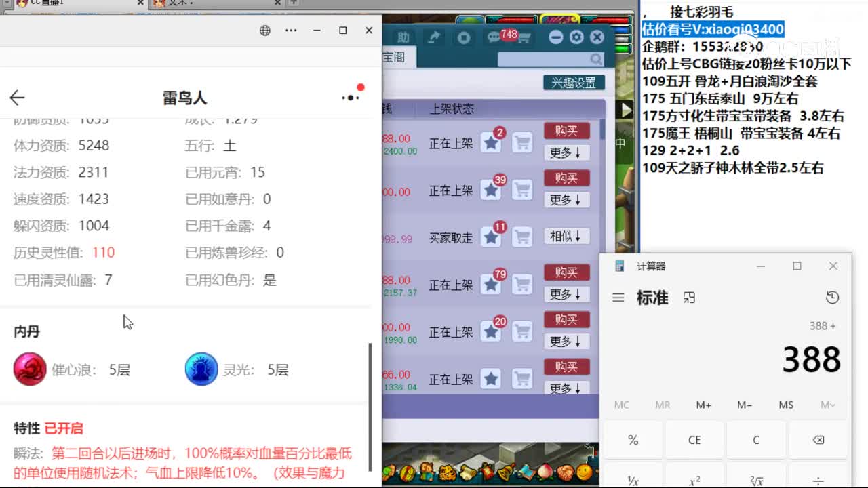Viewport: 868px width, 488px height.
Task: Open the 更多 dropdown on the first listing
Action: pos(567,152)
